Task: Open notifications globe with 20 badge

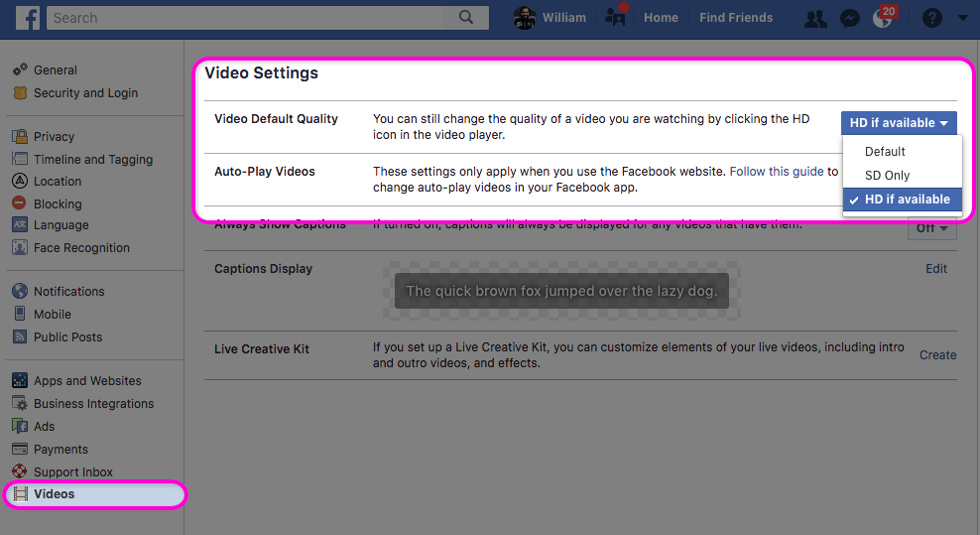Action: (x=885, y=16)
